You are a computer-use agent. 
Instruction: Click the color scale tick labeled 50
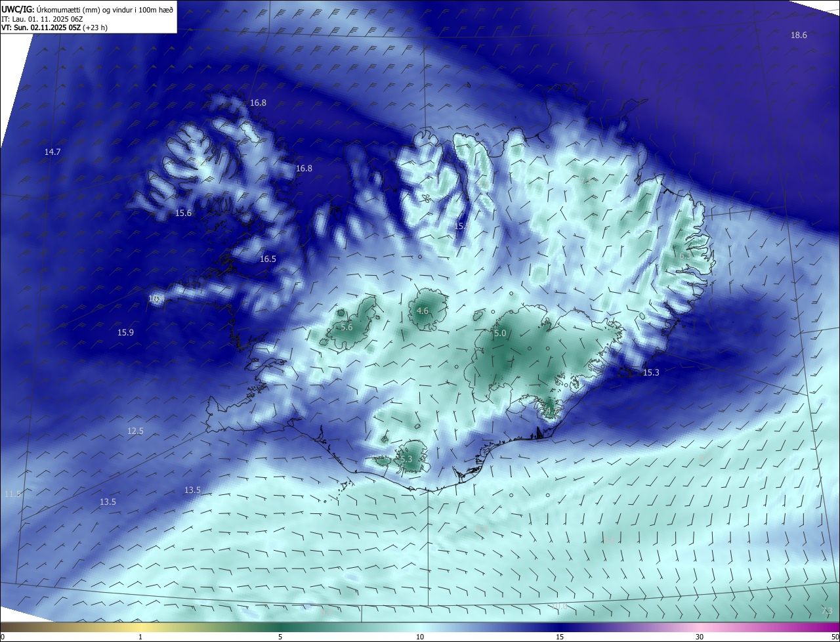coord(834,637)
